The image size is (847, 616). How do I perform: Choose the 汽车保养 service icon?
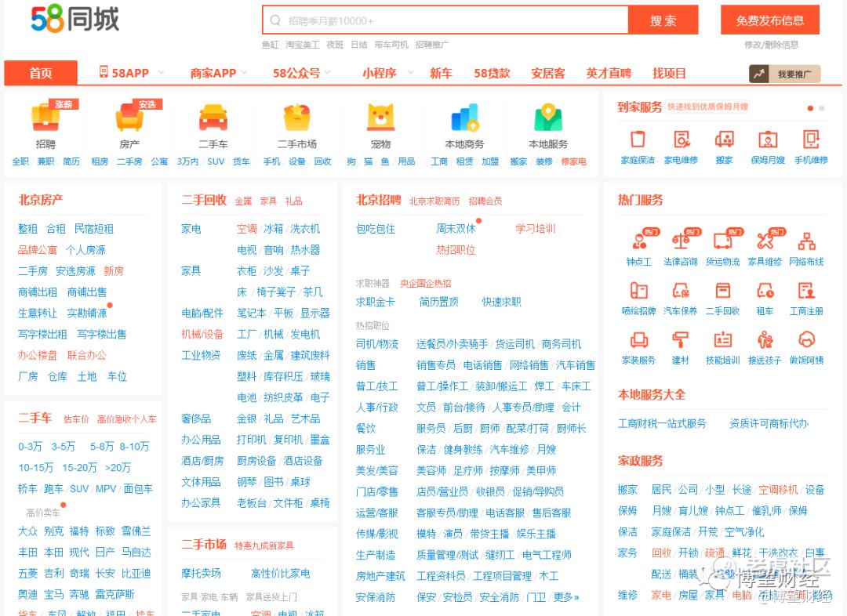point(681,291)
